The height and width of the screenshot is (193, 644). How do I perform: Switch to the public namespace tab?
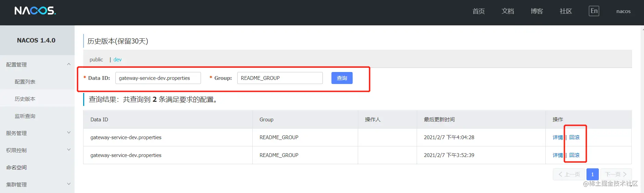pos(96,60)
